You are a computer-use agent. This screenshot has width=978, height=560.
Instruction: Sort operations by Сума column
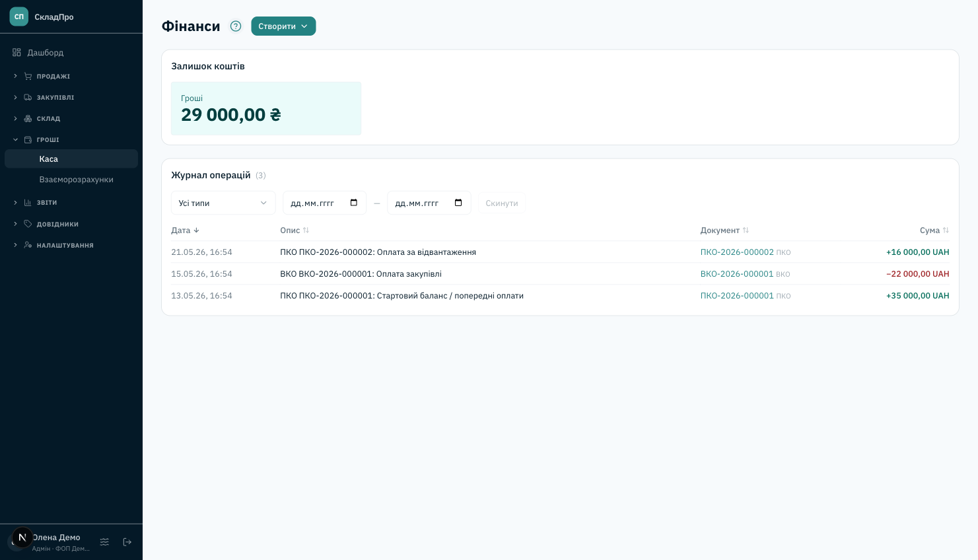(x=934, y=230)
